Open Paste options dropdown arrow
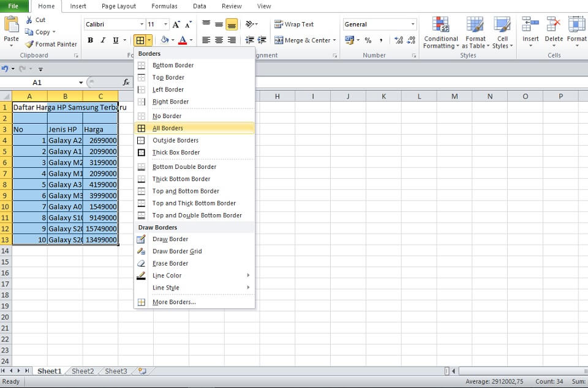The width and height of the screenshot is (588, 388). (x=11, y=45)
